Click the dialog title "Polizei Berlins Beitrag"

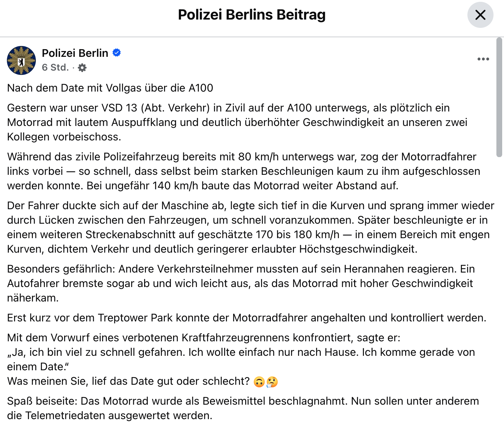click(x=252, y=15)
